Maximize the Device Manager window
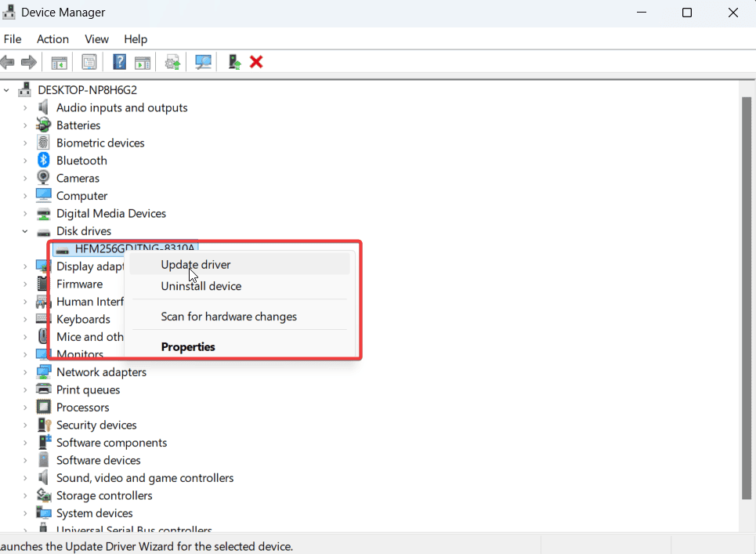Screen dimensions: 756x554 pyautogui.click(x=687, y=13)
